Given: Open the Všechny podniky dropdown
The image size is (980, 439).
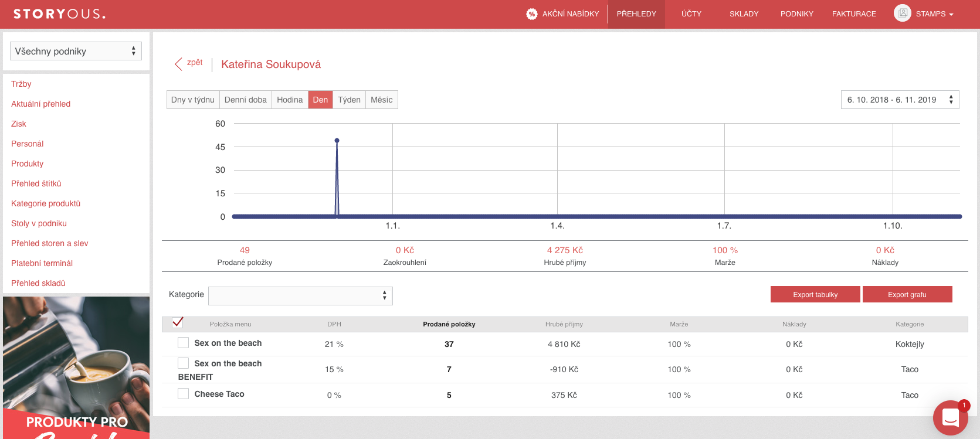Looking at the screenshot, I should coord(76,51).
